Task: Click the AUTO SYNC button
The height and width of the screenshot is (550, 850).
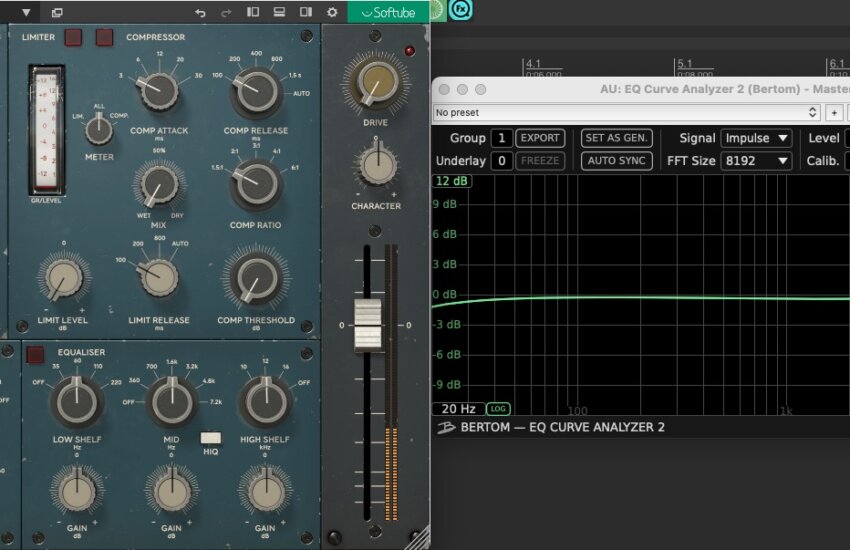Action: [616, 160]
